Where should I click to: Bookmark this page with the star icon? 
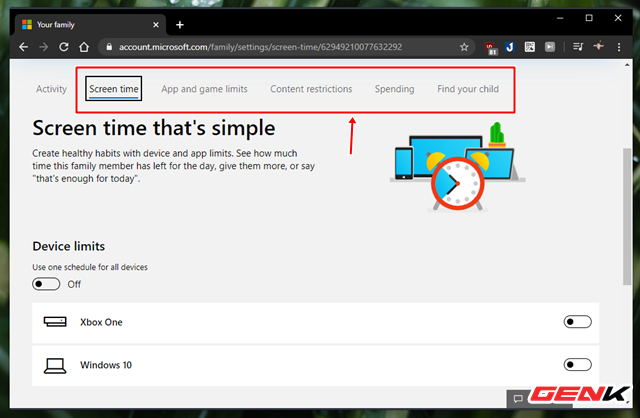click(x=464, y=47)
